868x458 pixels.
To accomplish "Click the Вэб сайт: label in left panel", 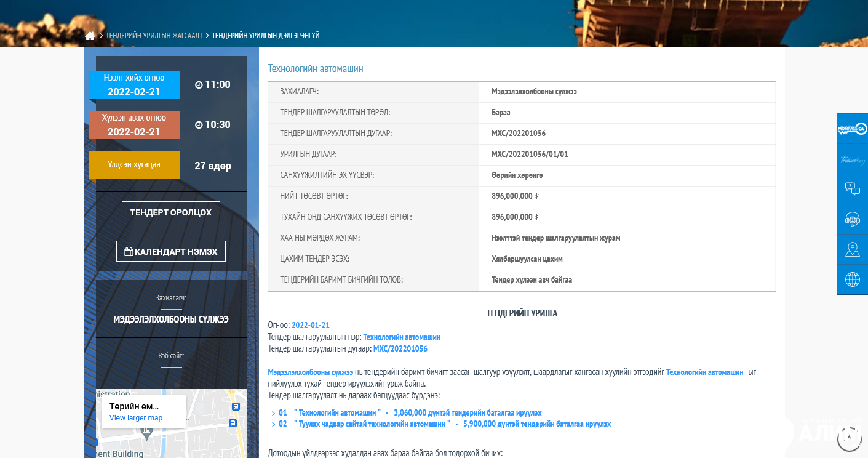I will click(171, 356).
